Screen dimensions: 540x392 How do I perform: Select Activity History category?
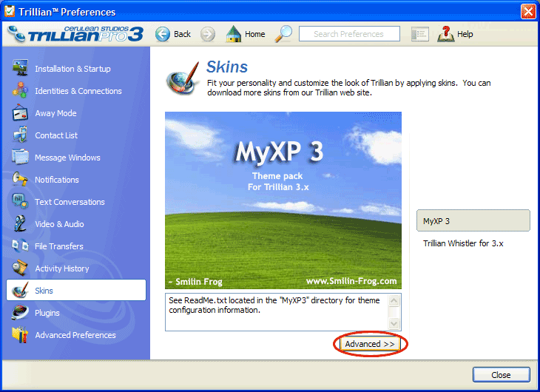[62, 268]
